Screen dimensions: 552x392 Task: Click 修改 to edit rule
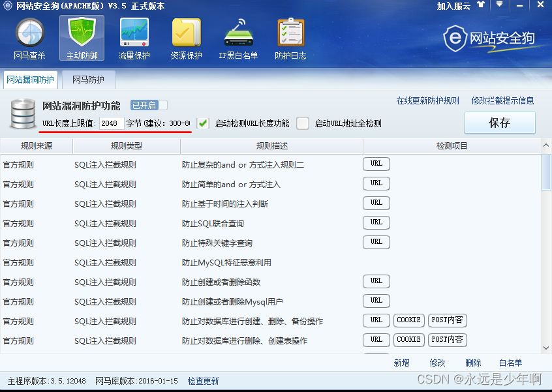click(x=438, y=363)
